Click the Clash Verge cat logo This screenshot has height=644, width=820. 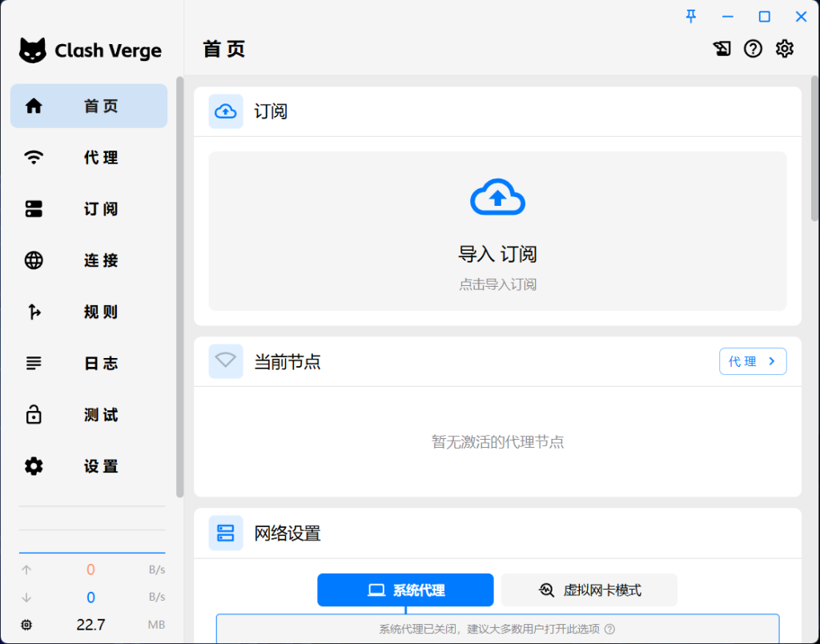pos(33,50)
